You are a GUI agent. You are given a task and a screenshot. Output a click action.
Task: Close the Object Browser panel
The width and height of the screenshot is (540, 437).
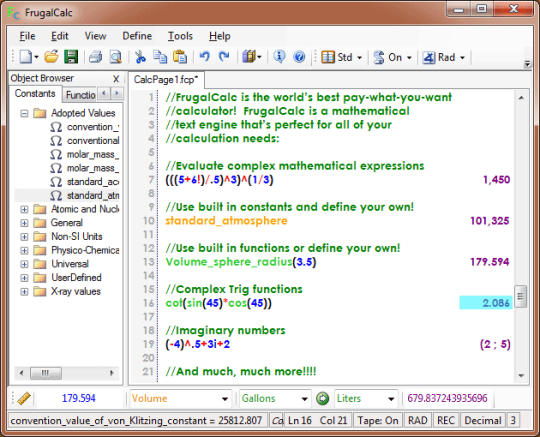[116, 79]
